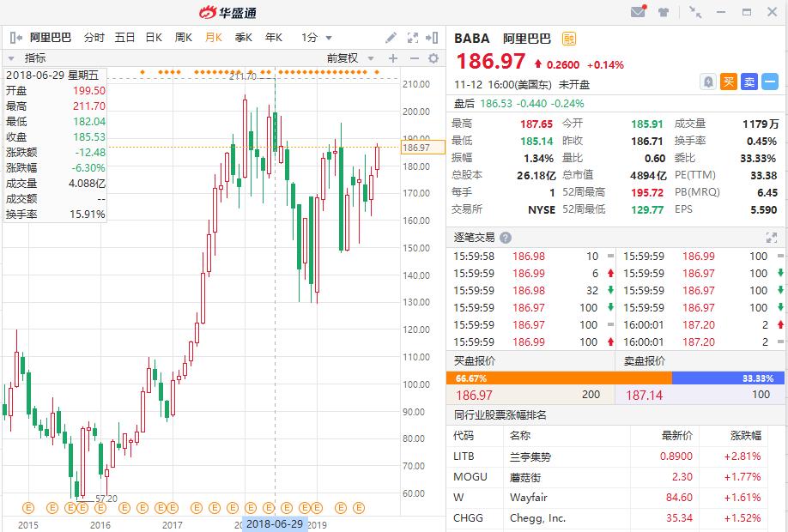Click the blue 卖 sell button
Viewport: 788px width, 532px height.
(749, 82)
